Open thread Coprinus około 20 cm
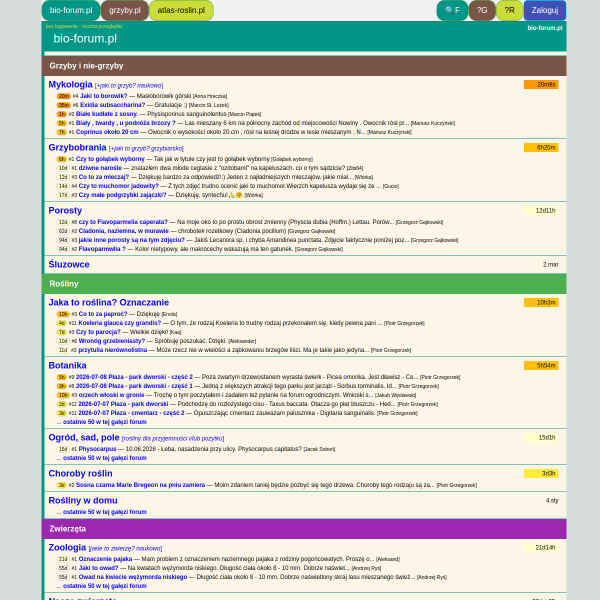The height and width of the screenshot is (600, 600). (x=107, y=132)
